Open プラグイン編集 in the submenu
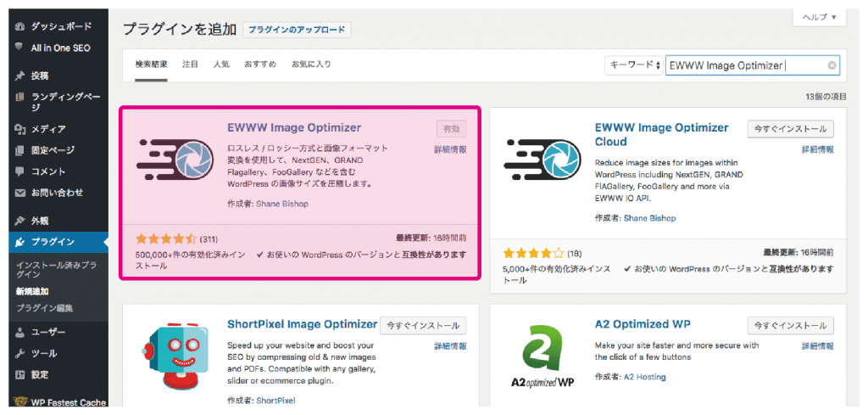This screenshot has height=415, width=868. (x=44, y=308)
